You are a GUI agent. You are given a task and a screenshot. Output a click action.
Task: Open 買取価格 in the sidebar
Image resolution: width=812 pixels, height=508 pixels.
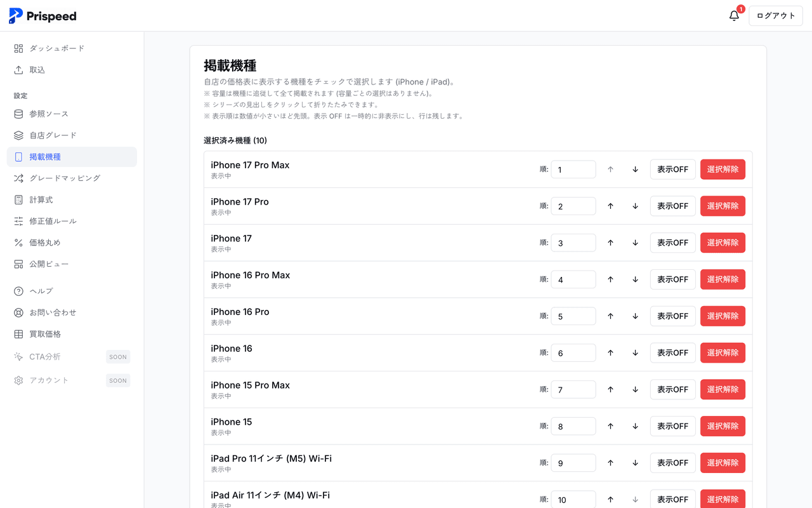tap(72, 334)
